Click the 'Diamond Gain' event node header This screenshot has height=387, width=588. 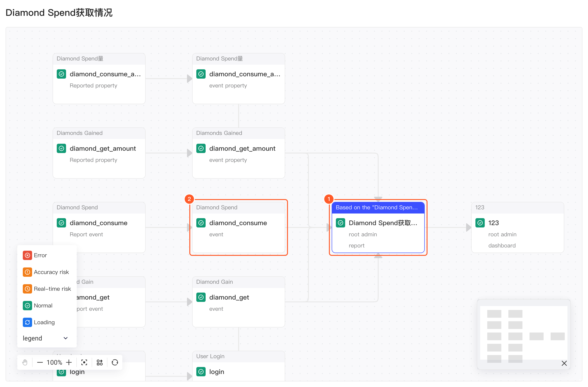point(238,282)
